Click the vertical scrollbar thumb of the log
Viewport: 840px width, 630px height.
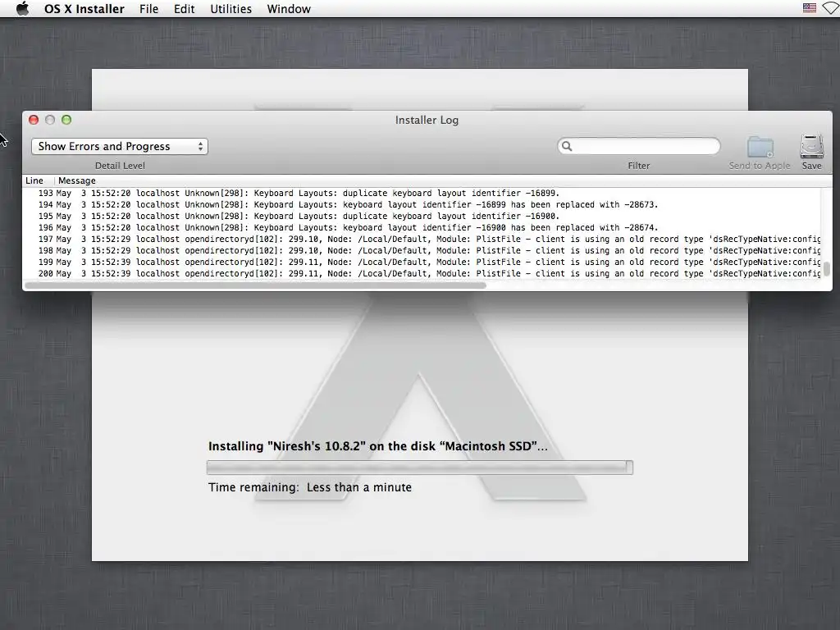(827, 269)
